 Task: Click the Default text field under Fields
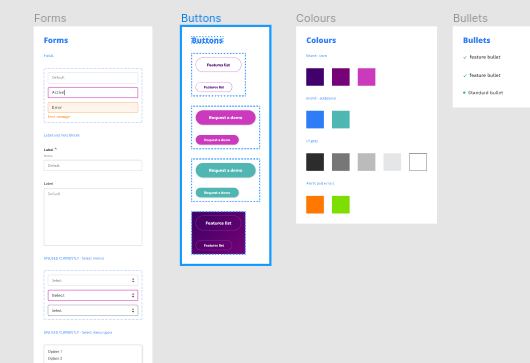[x=93, y=78]
